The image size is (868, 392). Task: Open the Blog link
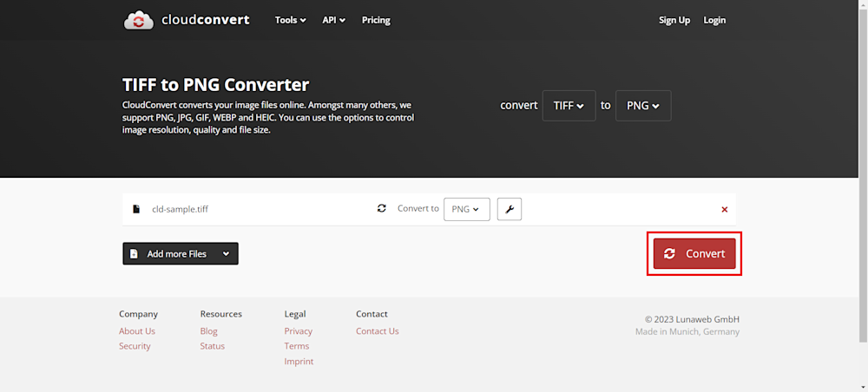[x=208, y=331]
